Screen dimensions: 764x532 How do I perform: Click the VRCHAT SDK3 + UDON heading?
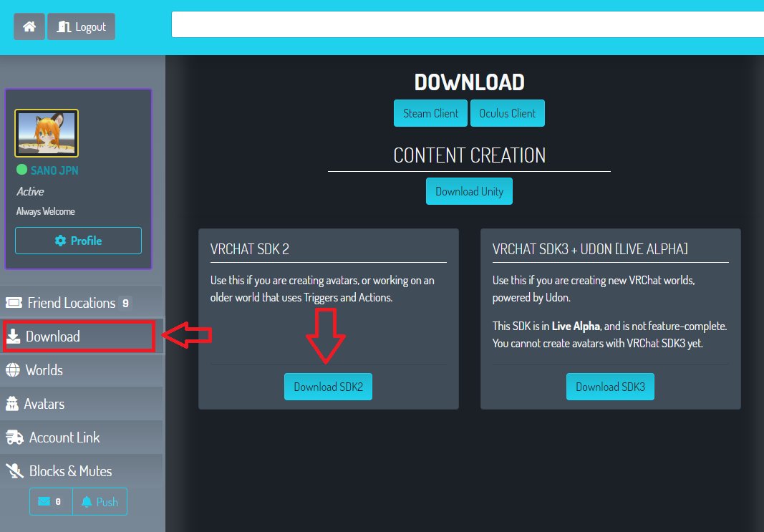click(590, 249)
